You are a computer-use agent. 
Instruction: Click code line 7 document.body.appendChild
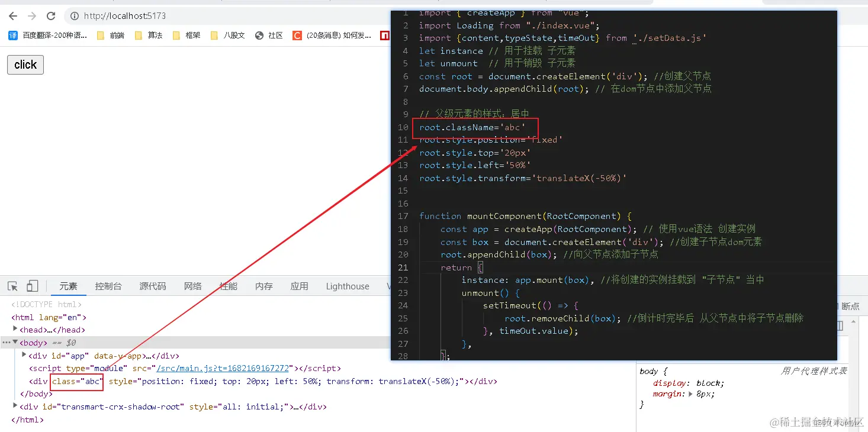click(x=565, y=89)
